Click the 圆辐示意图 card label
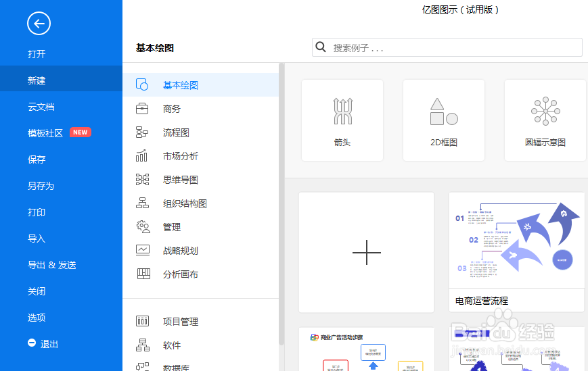Image resolution: width=588 pixels, height=371 pixels. (x=545, y=143)
